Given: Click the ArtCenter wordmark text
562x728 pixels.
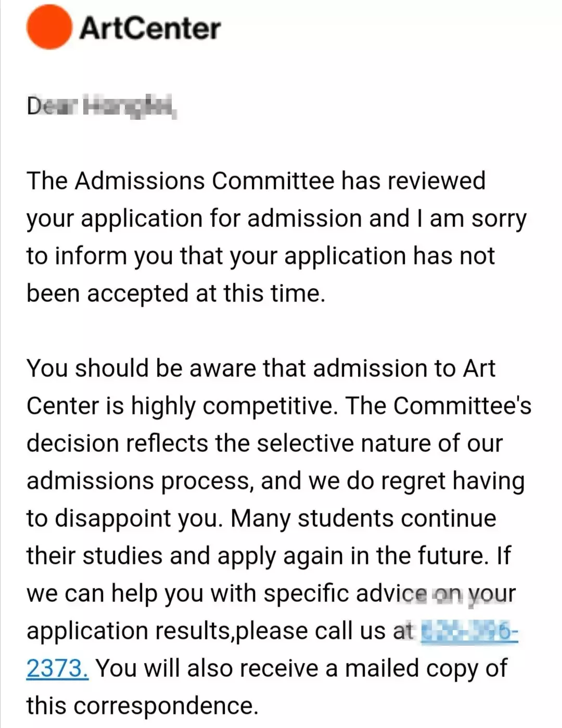Looking at the screenshot, I should click(150, 28).
